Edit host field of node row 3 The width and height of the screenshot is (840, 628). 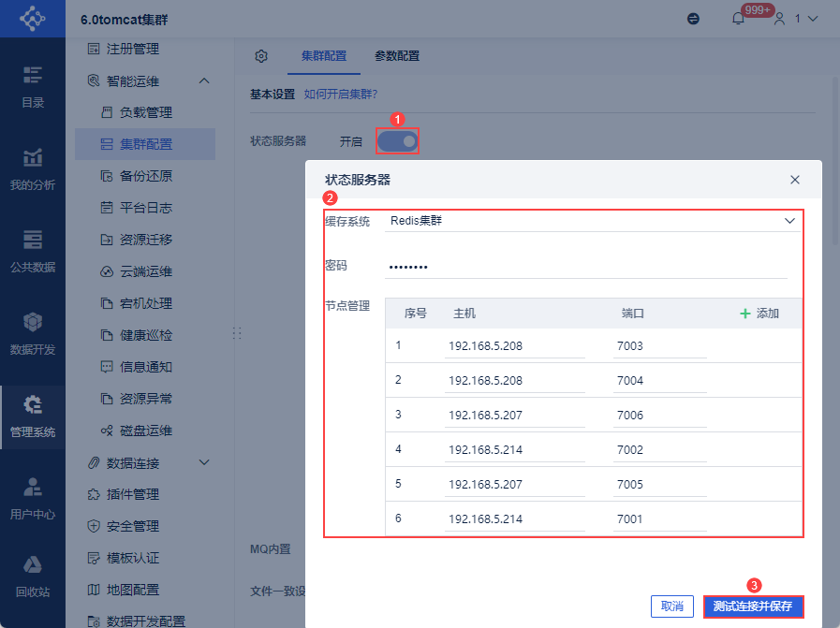click(514, 415)
